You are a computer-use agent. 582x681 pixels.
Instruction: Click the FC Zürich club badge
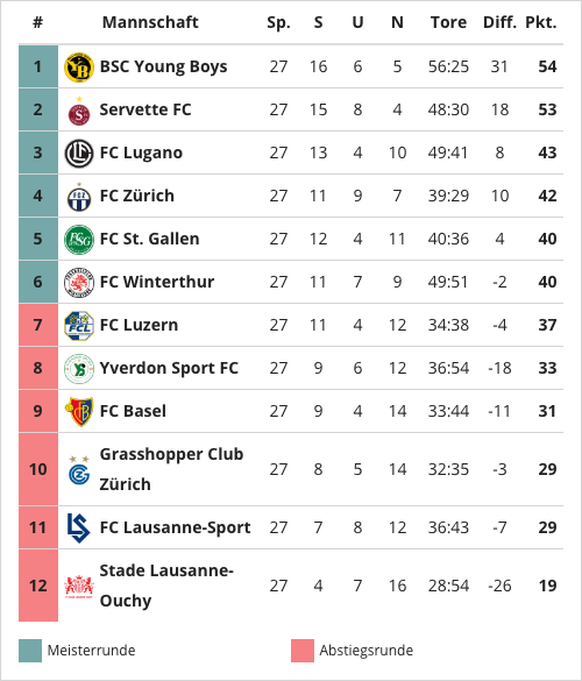79,197
